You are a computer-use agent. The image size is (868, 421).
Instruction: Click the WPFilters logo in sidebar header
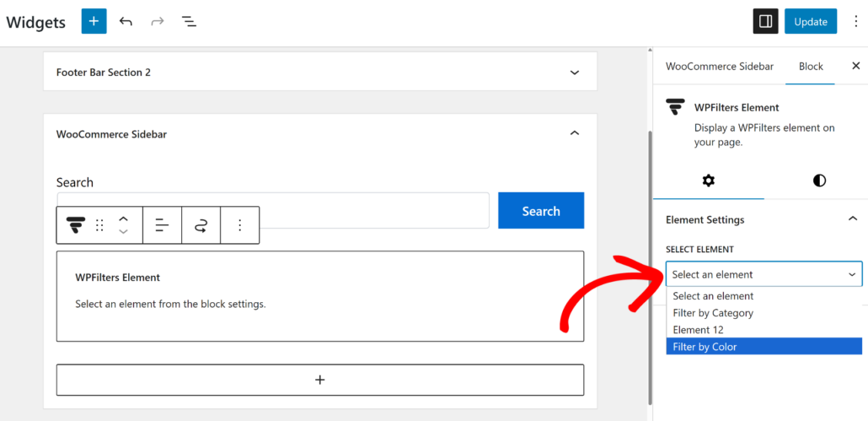(x=675, y=106)
